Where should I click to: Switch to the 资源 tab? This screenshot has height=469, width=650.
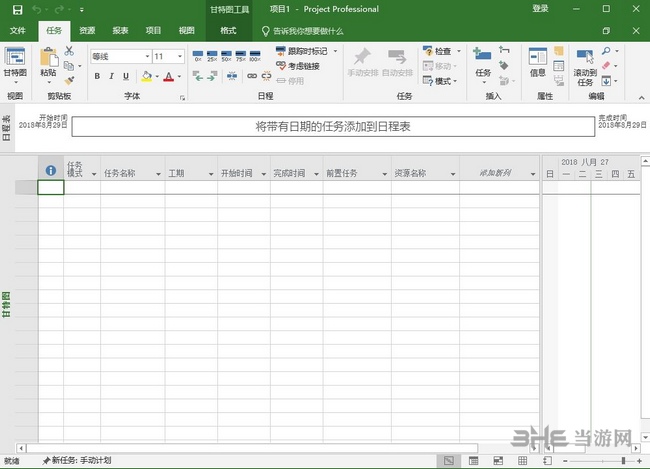87,30
